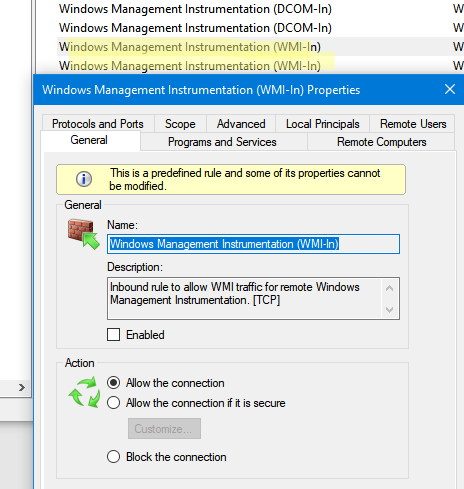The image size is (464, 489).
Task: Click the Description scroll down arrow
Action: pyautogui.click(x=389, y=310)
